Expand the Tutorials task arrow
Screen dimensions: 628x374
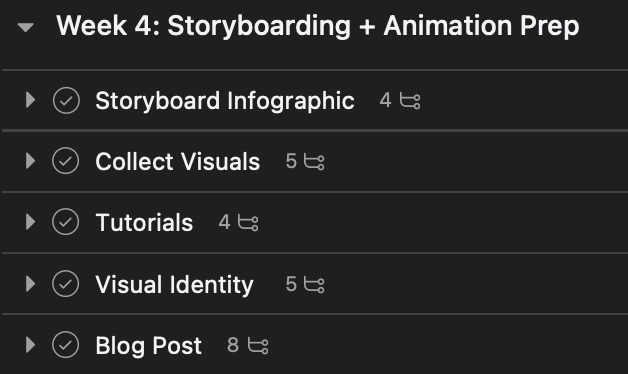point(30,222)
